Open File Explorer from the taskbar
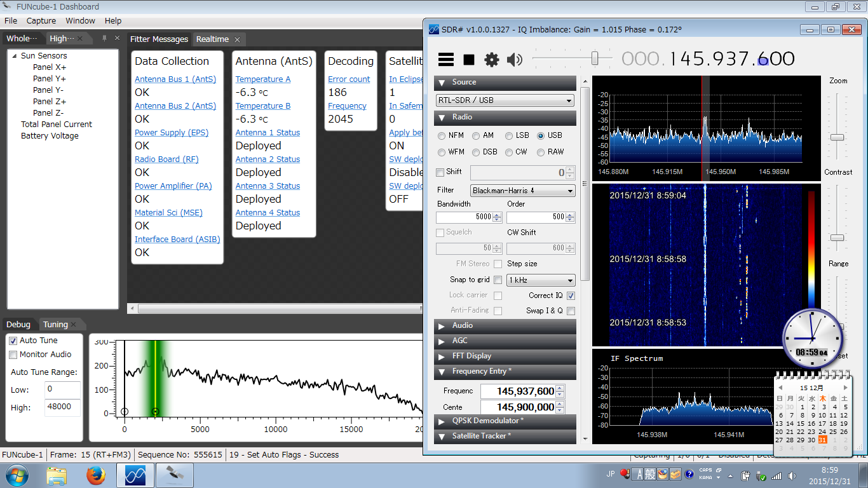The height and width of the screenshot is (488, 868). click(x=57, y=475)
